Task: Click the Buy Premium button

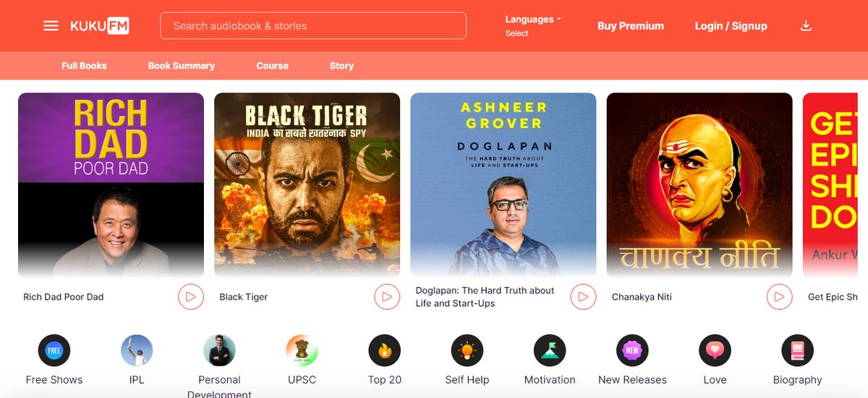Action: pos(630,26)
